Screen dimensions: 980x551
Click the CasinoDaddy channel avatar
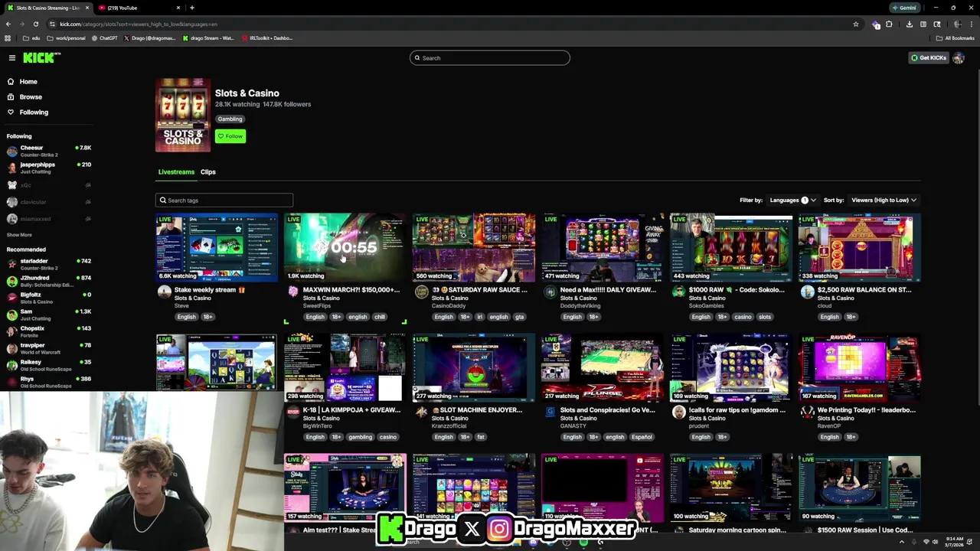[421, 292]
